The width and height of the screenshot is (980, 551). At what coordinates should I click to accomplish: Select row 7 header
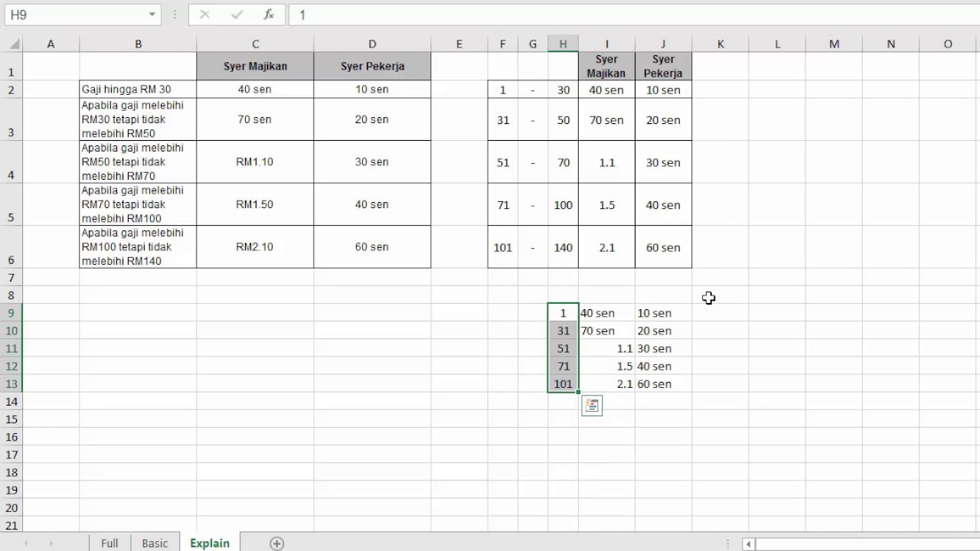point(11,277)
